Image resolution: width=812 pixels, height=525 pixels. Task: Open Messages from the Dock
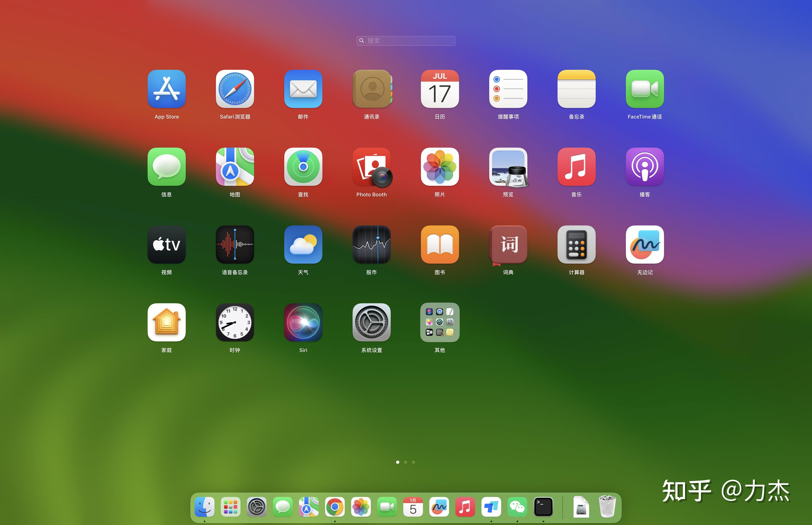click(283, 507)
